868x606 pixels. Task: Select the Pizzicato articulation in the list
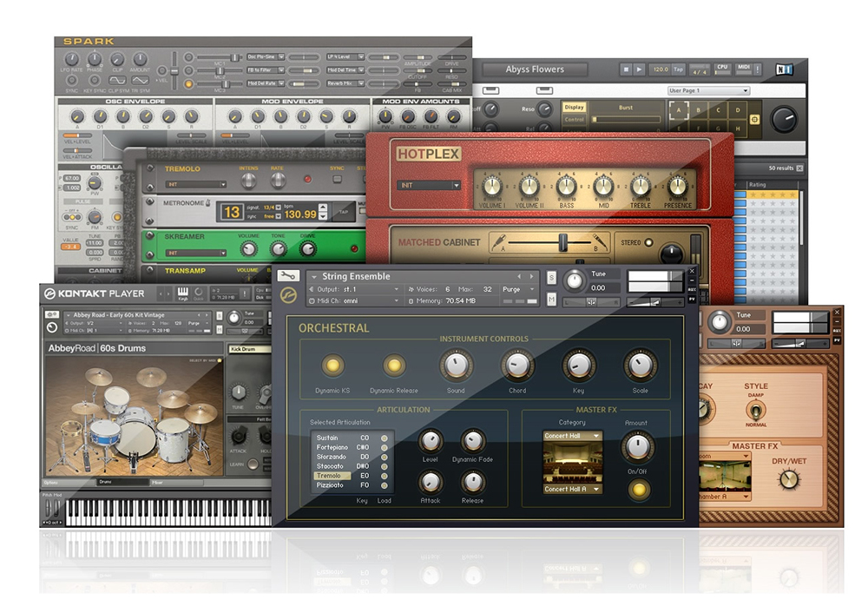click(330, 485)
